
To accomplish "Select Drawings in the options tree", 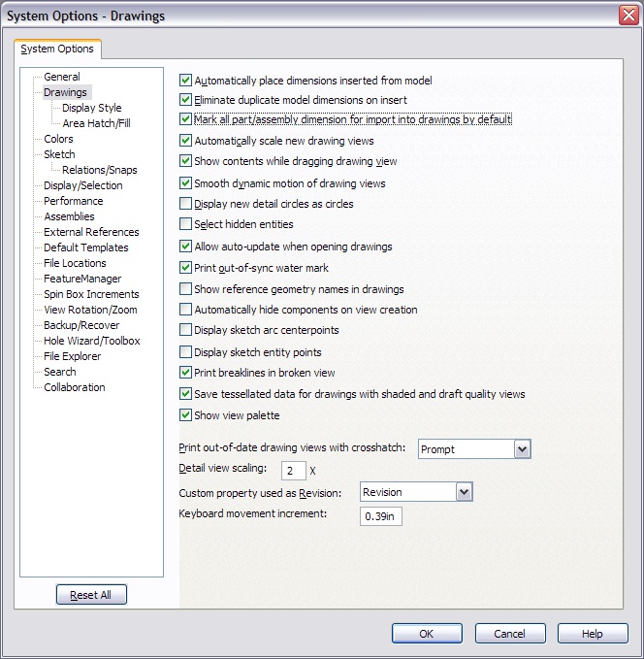I will (x=66, y=92).
